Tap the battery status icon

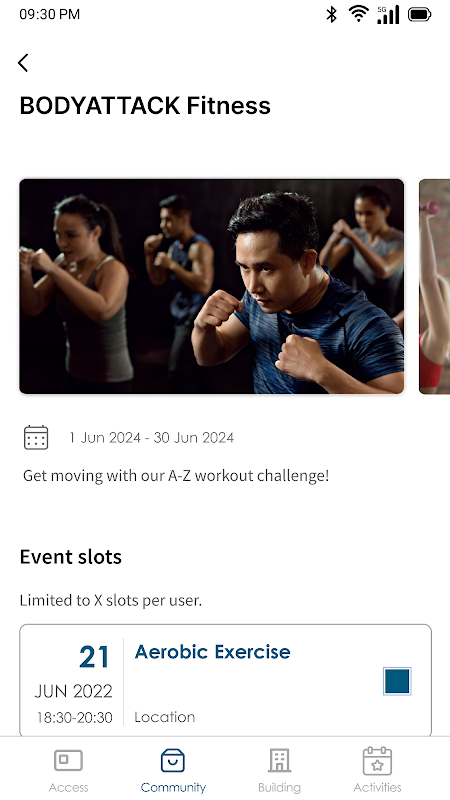click(x=419, y=15)
